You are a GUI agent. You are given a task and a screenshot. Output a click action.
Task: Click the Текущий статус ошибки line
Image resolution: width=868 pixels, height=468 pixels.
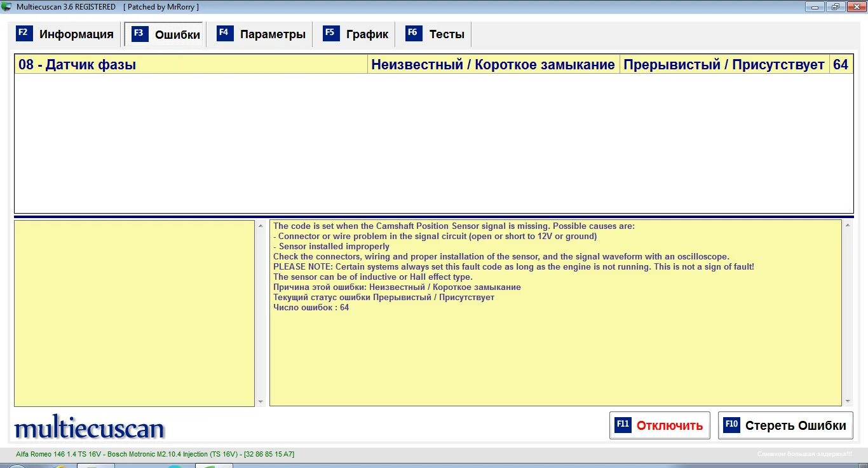coord(384,297)
